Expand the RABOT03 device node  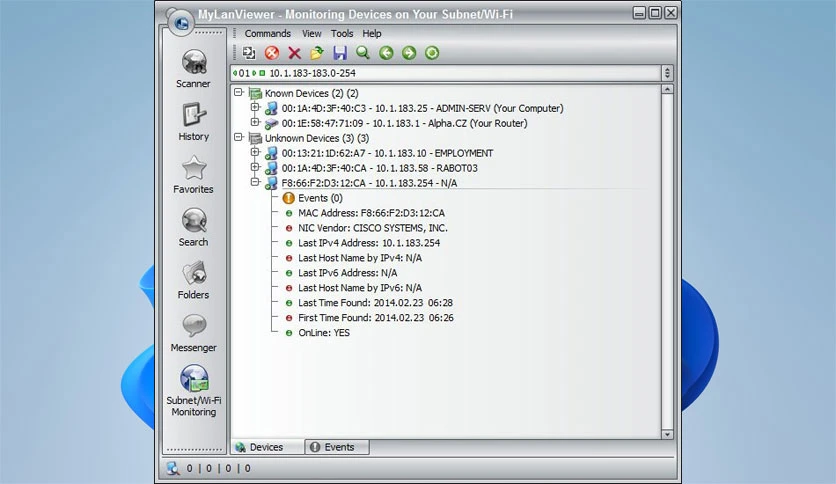[255, 167]
